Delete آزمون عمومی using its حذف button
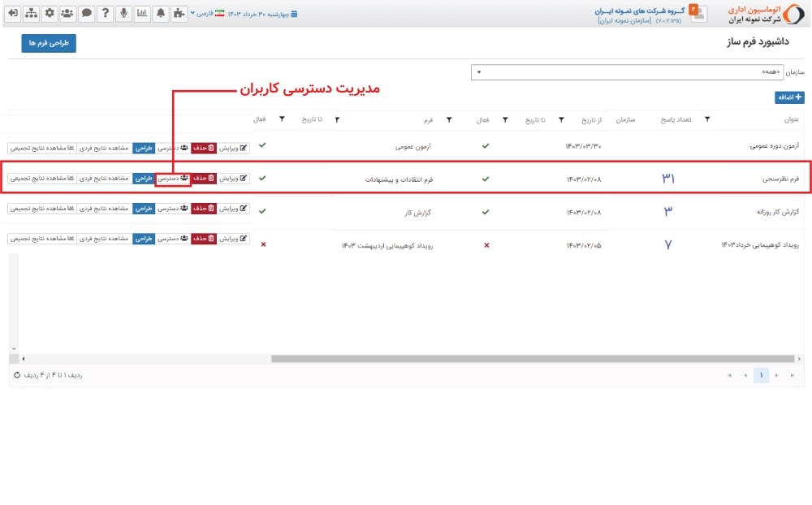This screenshot has height=505, width=812. (204, 148)
